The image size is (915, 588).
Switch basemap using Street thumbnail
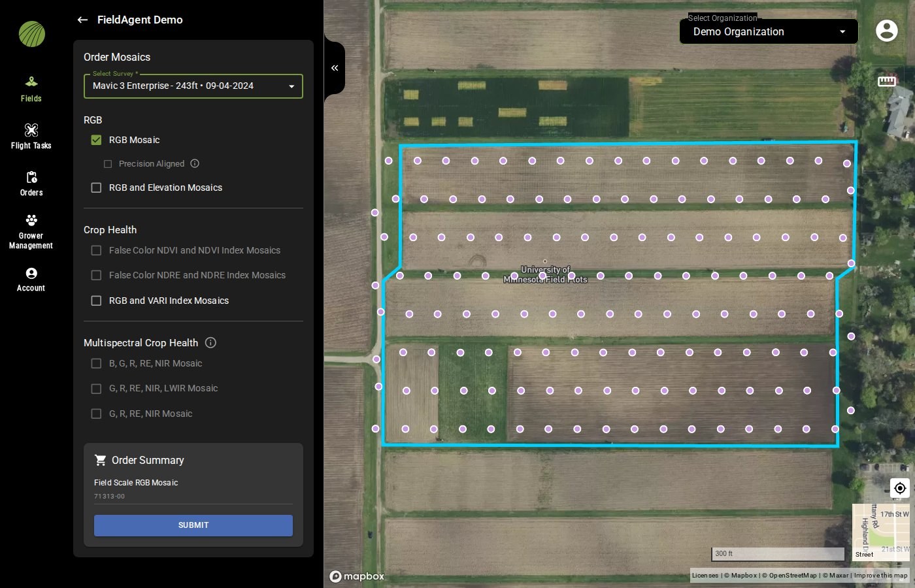881,532
